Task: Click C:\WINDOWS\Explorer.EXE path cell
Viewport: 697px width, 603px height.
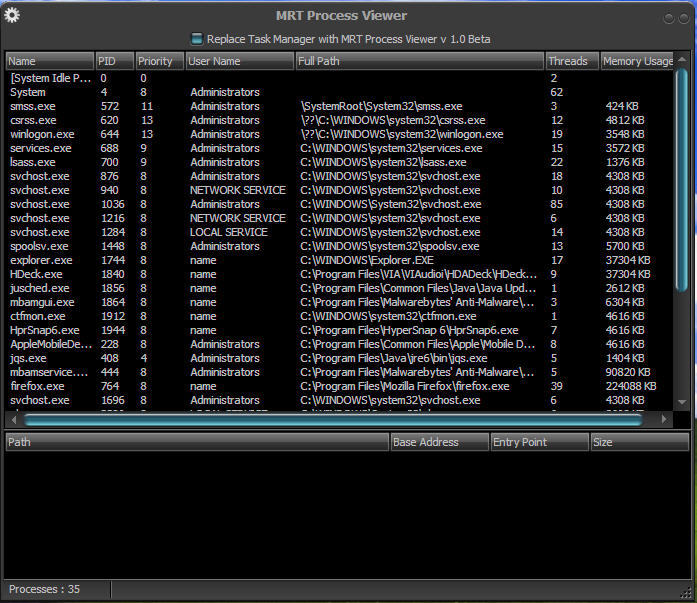Action: [x=367, y=260]
